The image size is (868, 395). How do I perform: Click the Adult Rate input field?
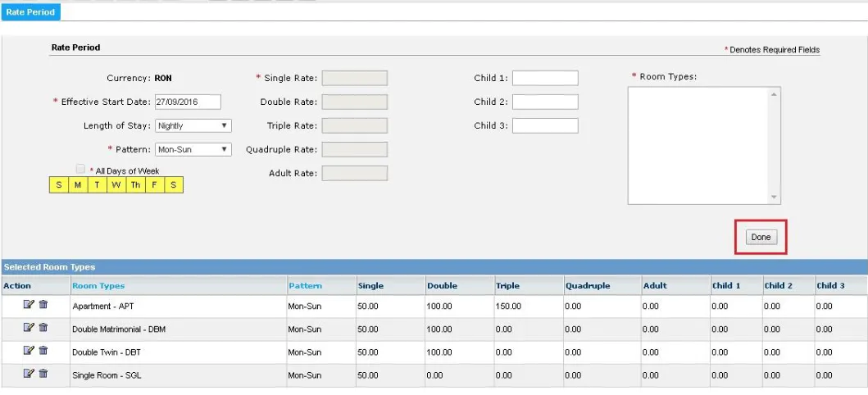(355, 173)
